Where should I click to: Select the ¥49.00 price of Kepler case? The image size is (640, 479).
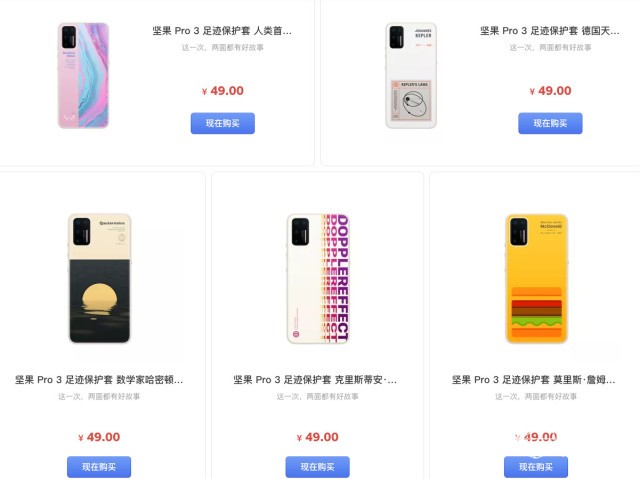(550, 91)
